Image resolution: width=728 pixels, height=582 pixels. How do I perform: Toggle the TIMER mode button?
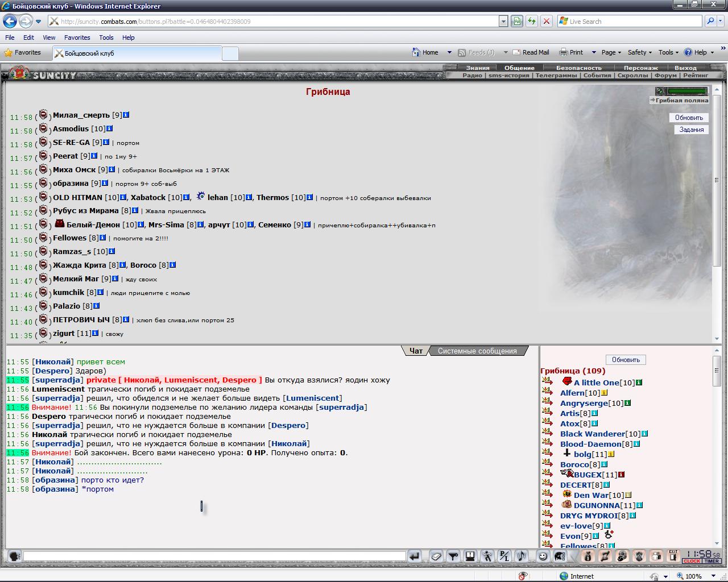712,561
